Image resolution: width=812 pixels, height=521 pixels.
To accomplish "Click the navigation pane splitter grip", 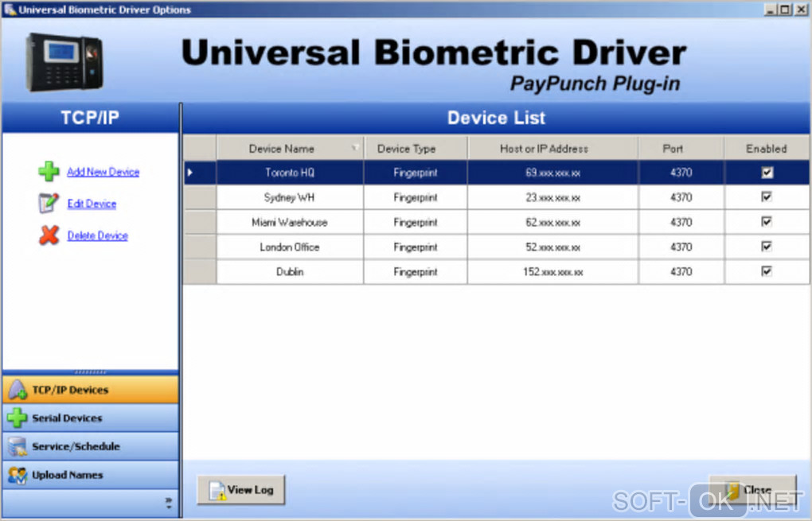I will [x=91, y=371].
